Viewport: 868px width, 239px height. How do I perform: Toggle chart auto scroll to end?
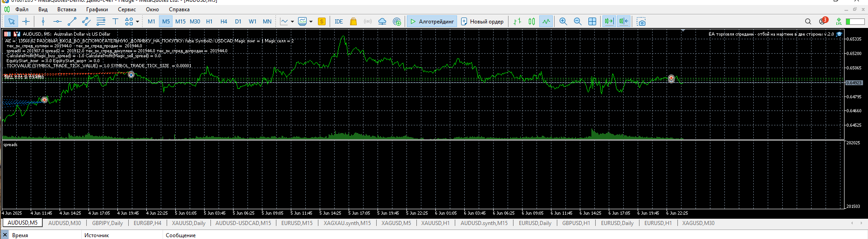click(609, 21)
